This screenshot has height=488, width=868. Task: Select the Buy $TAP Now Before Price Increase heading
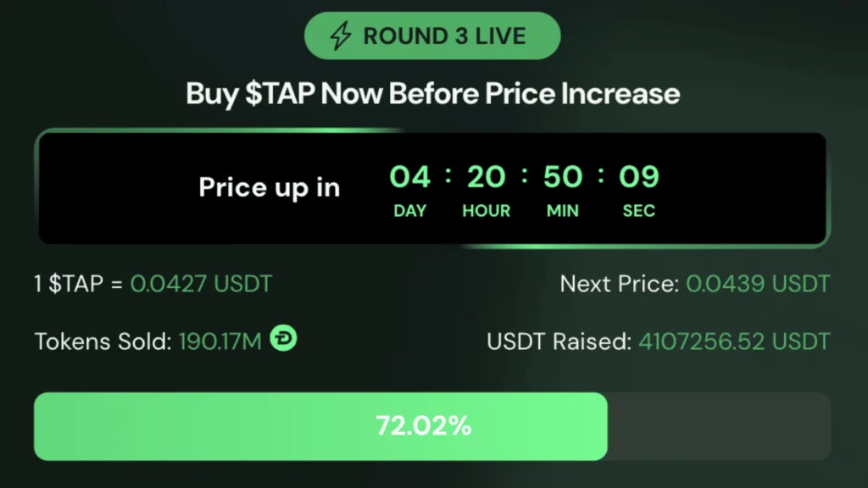(x=432, y=93)
